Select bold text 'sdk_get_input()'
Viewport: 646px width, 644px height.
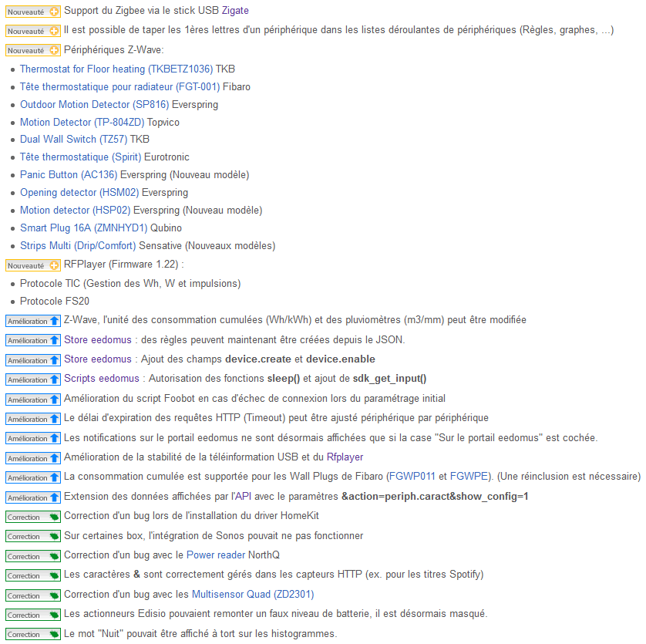point(389,379)
